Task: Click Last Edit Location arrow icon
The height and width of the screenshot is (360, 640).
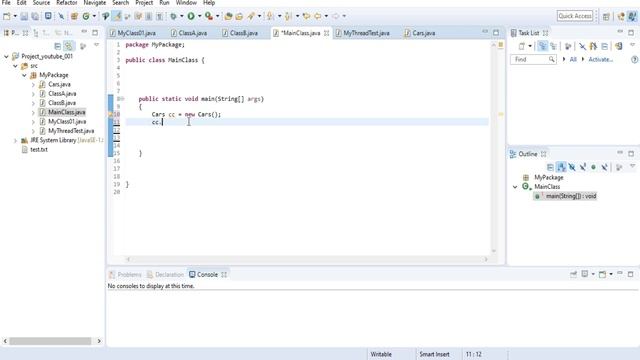Action: (x=306, y=16)
